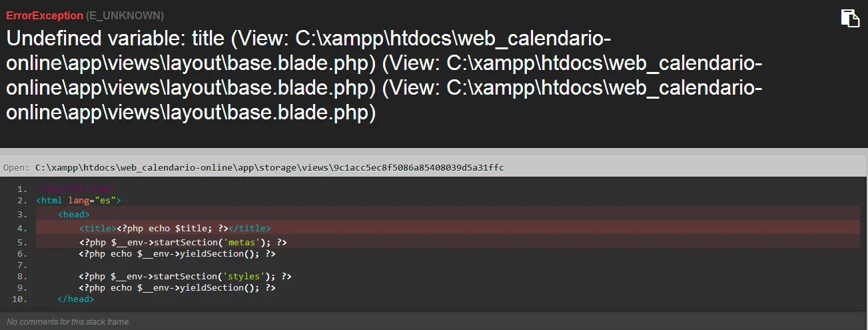Click the startSection('metas') code line
Viewport: 868px width, 330px height.
pos(183,242)
